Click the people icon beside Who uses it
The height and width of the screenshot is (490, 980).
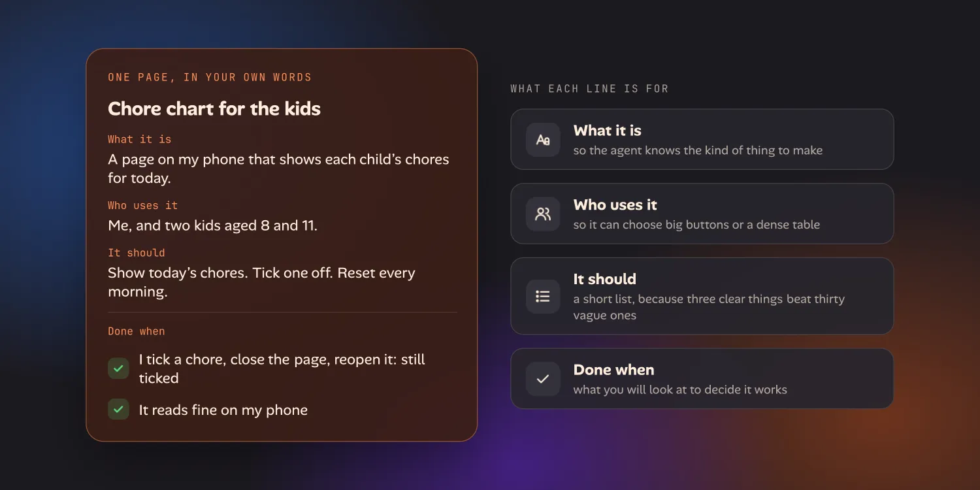click(x=543, y=214)
